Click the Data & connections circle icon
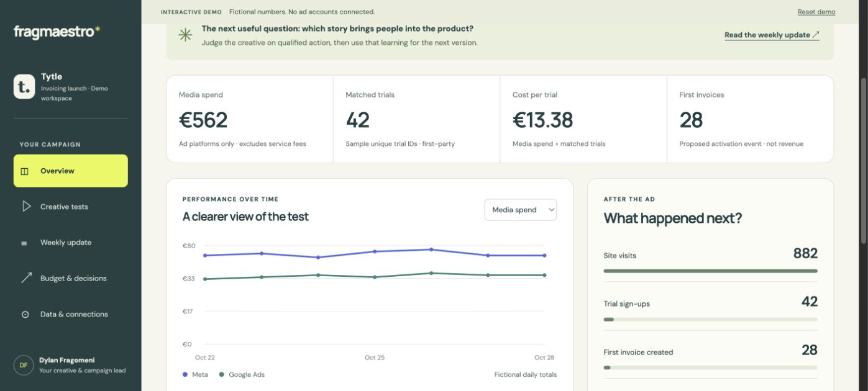This screenshot has height=391, width=868. tap(25, 315)
